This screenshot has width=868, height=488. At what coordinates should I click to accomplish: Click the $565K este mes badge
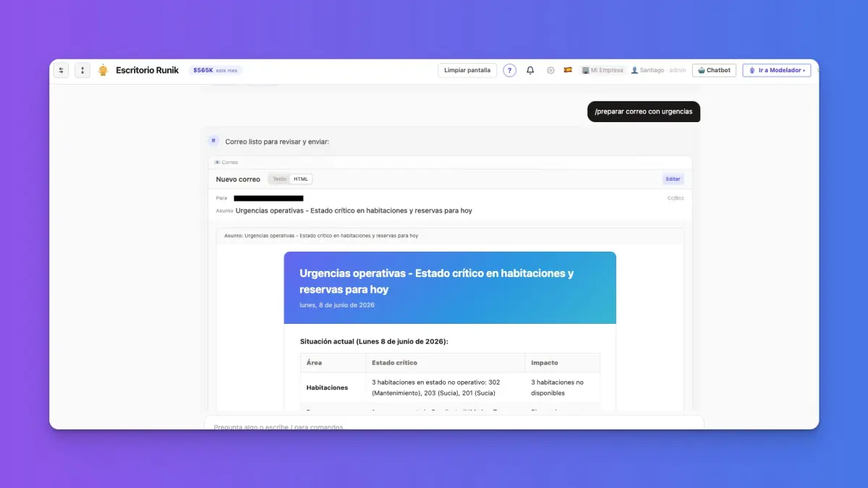[216, 70]
